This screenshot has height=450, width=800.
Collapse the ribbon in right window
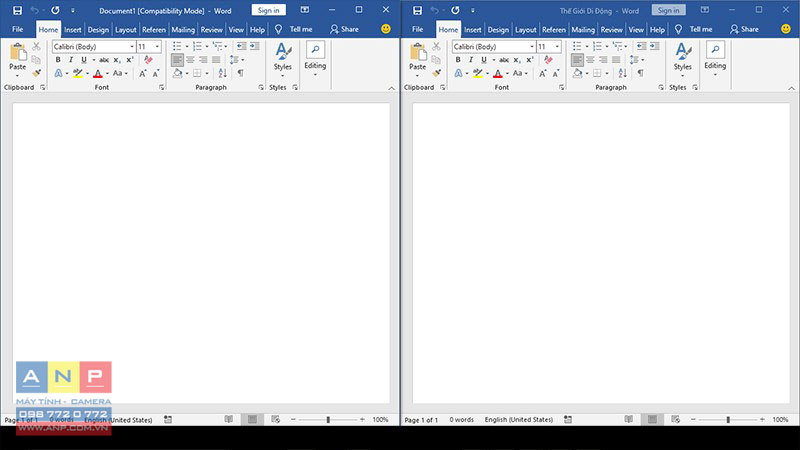791,88
